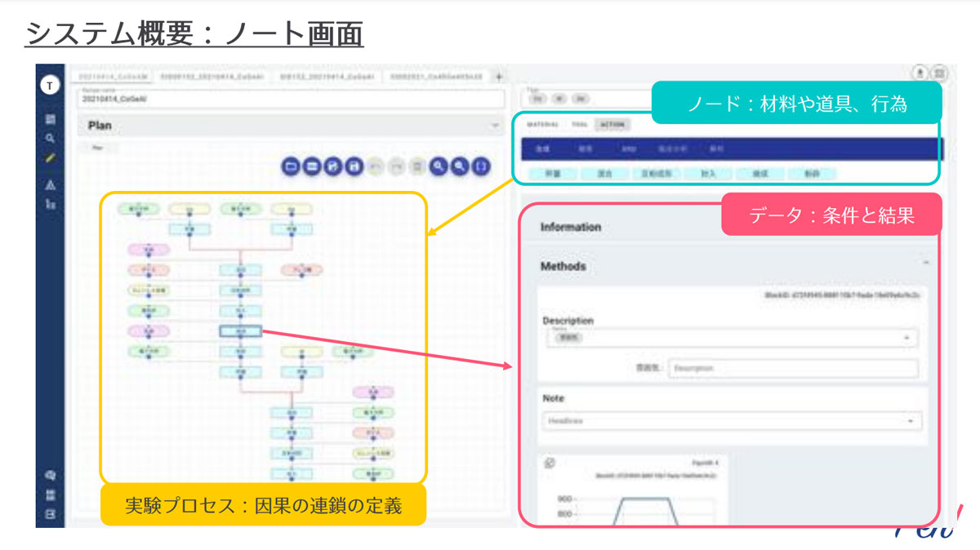Zoom in on the Plan canvas
This screenshot has width=980, height=550.
coord(439,166)
